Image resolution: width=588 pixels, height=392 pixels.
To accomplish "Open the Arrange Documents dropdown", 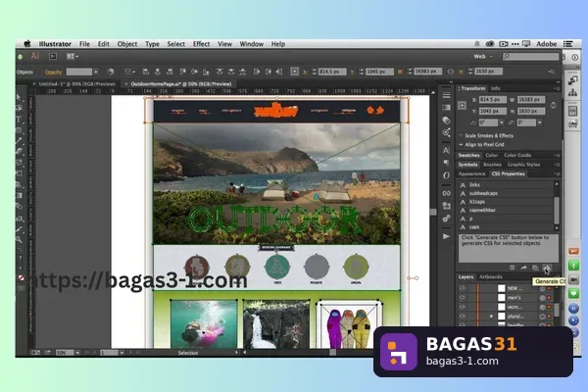I will tap(72, 56).
